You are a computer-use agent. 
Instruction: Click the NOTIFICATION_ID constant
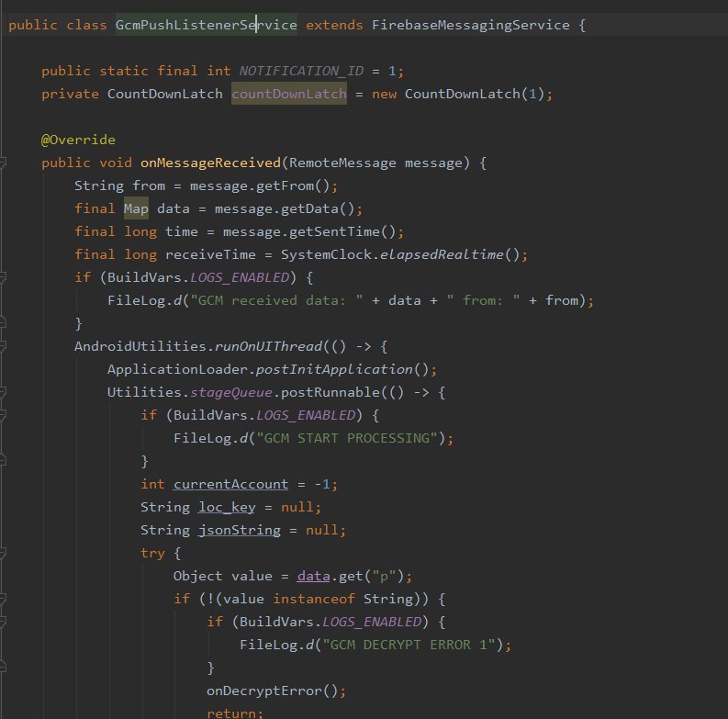pos(301,71)
